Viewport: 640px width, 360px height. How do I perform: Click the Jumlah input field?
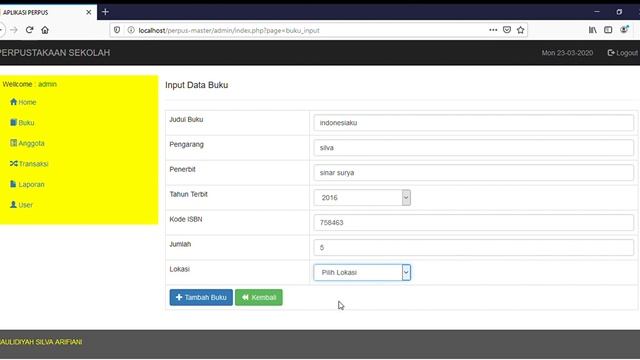(x=473, y=247)
